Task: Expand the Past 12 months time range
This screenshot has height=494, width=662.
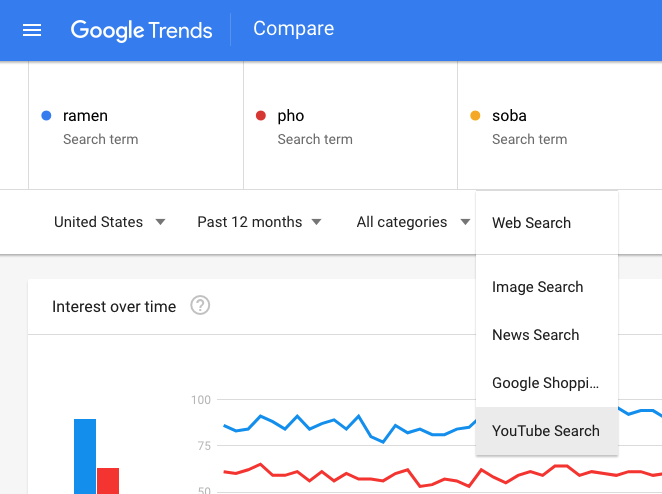Action: click(x=259, y=222)
